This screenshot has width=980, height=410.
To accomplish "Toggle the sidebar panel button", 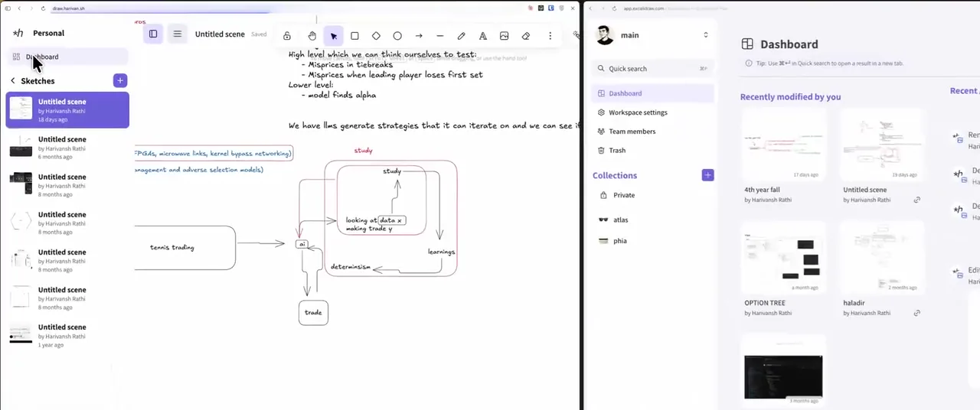I will [153, 34].
